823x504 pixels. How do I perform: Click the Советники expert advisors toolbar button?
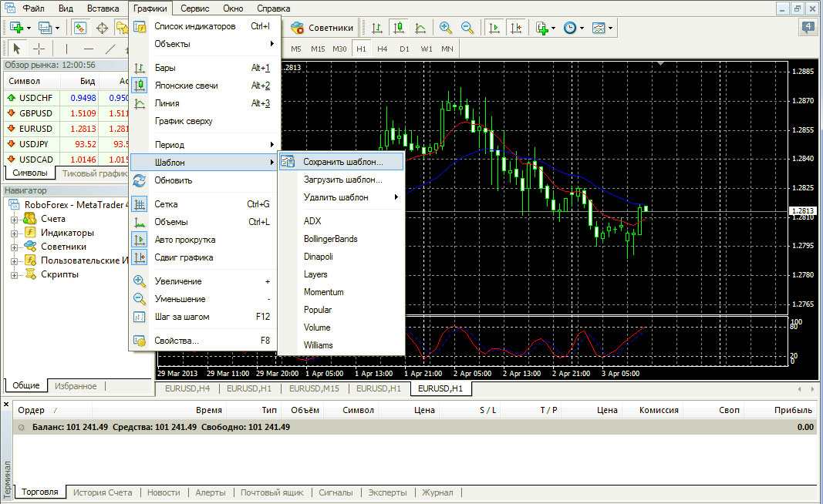tap(322, 28)
